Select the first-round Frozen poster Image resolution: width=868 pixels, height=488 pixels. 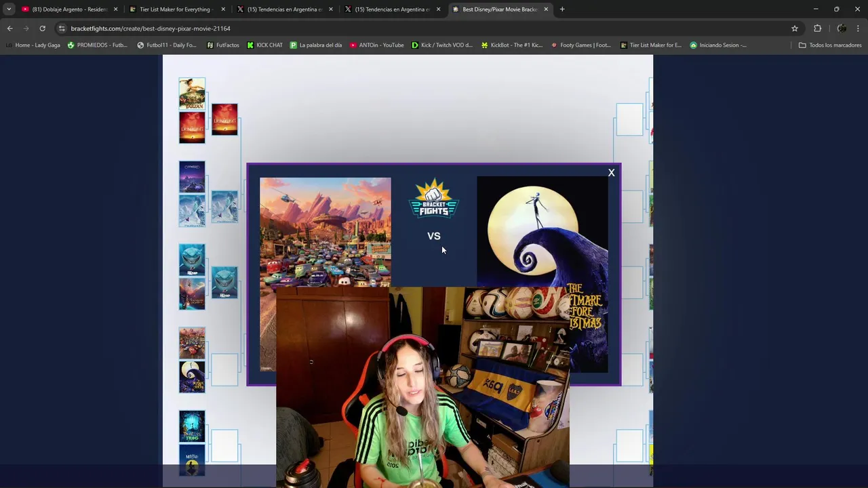click(x=192, y=211)
